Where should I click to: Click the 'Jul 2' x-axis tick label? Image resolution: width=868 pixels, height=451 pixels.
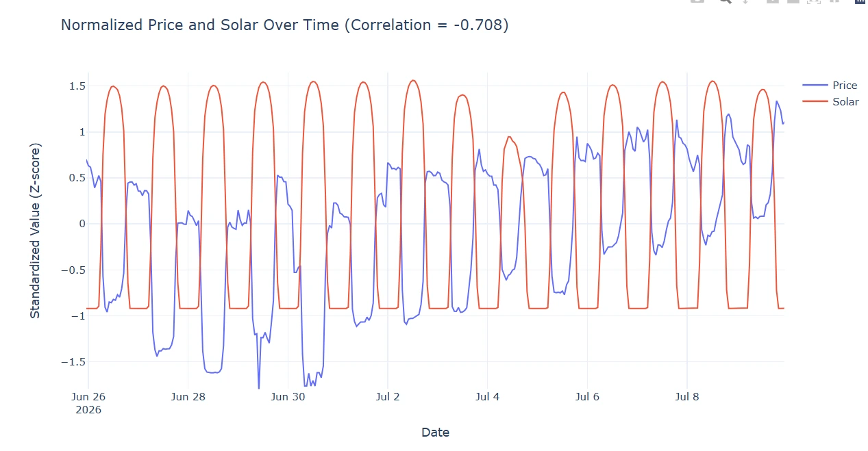coord(388,397)
